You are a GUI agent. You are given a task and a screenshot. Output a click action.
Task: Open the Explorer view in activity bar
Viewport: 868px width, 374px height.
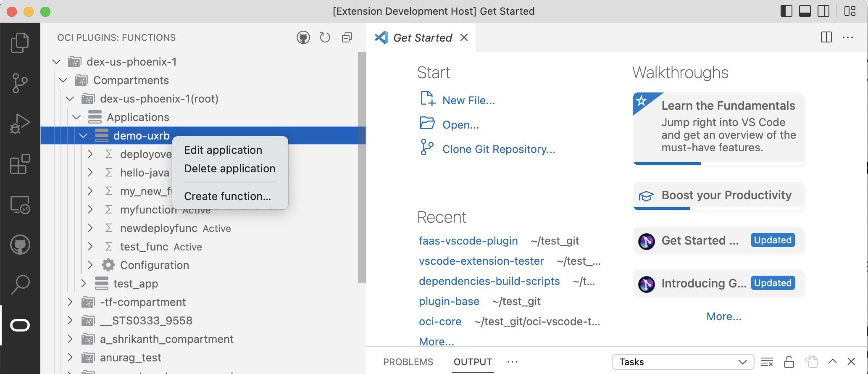pos(20,42)
